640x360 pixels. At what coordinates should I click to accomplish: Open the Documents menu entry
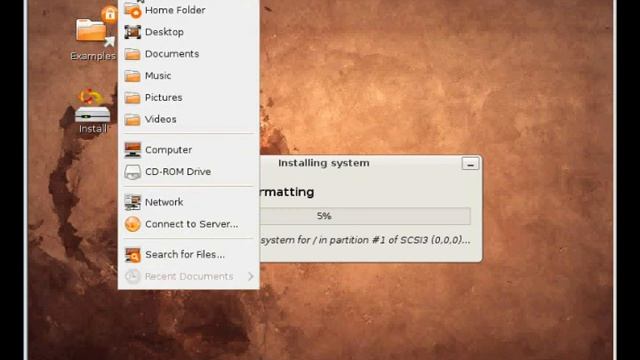coord(189,54)
